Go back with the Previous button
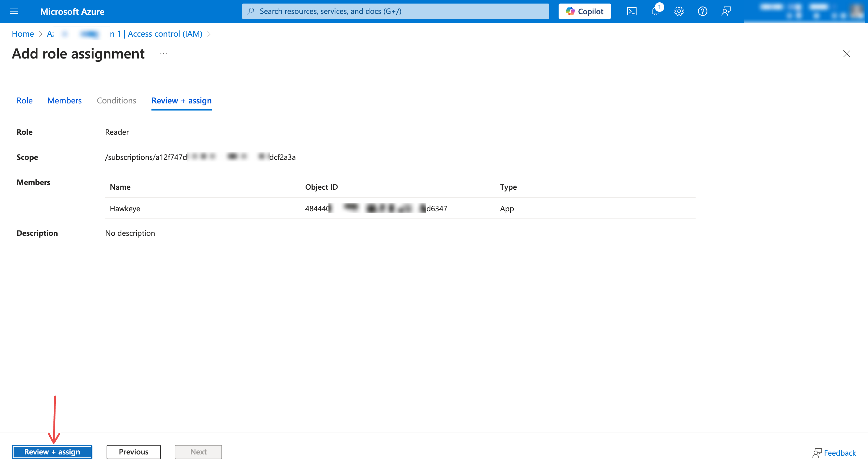 133,452
